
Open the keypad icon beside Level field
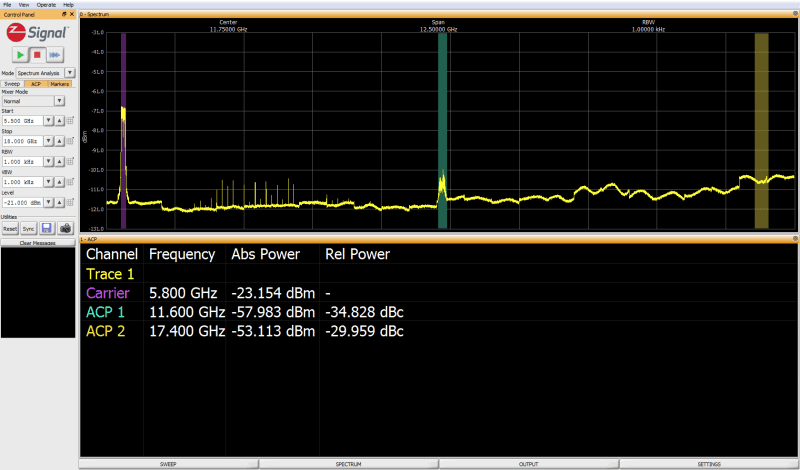point(70,202)
